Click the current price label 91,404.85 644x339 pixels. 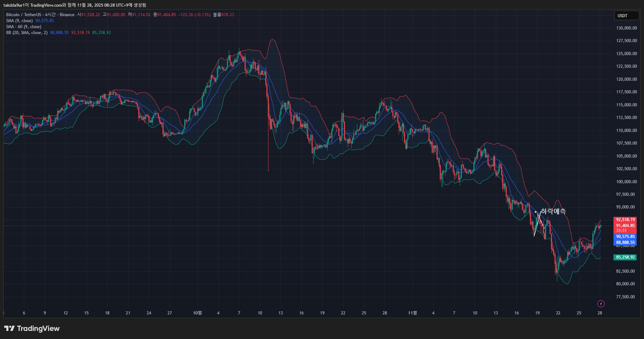pos(625,226)
